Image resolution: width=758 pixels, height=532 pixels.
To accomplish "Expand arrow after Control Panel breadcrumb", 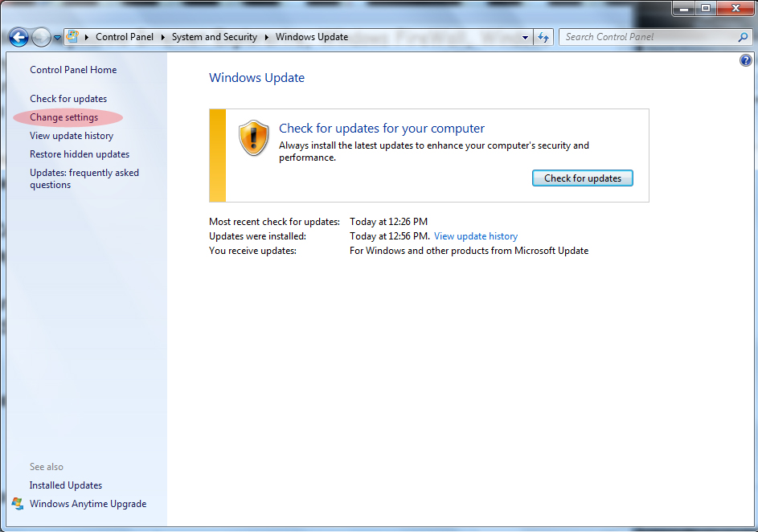I will (163, 37).
